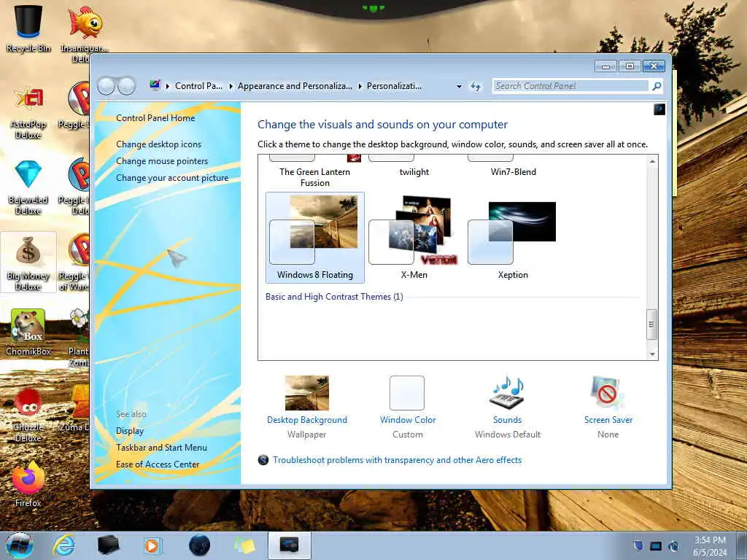Click the clock showing 3:54 PM

pos(710,540)
